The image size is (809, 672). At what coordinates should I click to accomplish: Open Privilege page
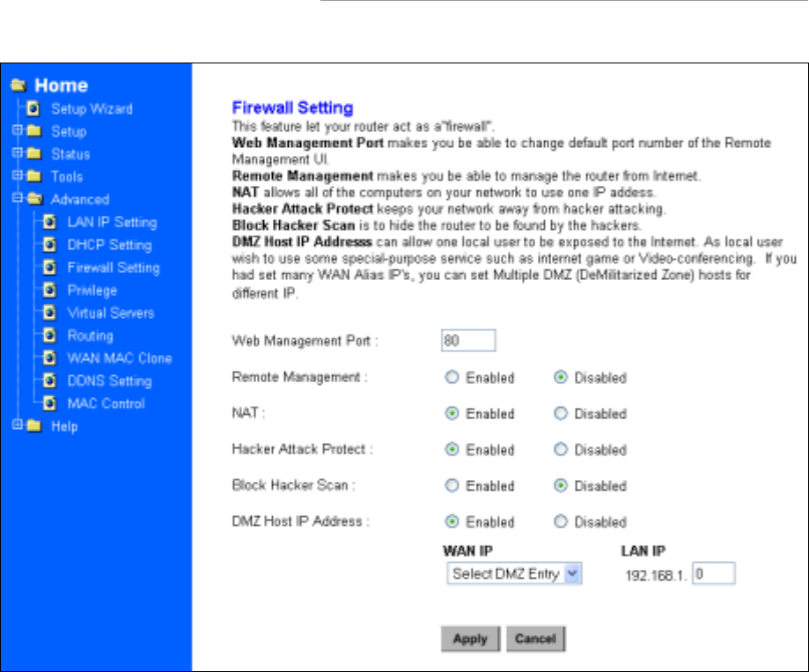coord(92,291)
